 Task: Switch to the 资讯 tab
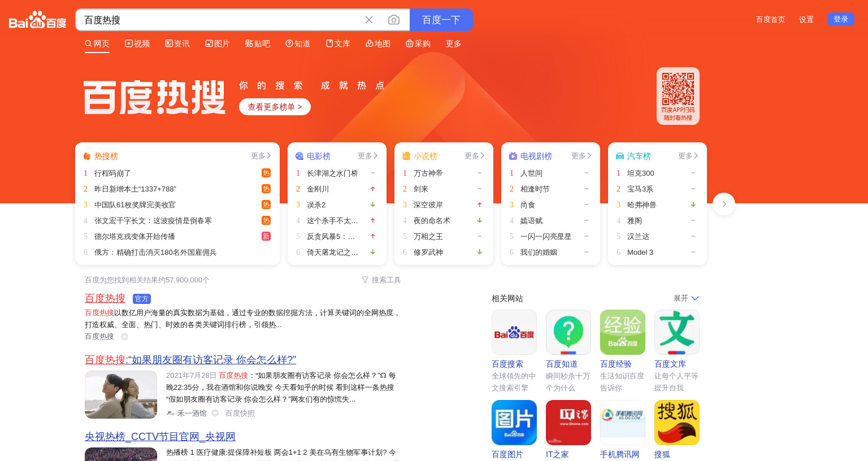[x=177, y=44]
